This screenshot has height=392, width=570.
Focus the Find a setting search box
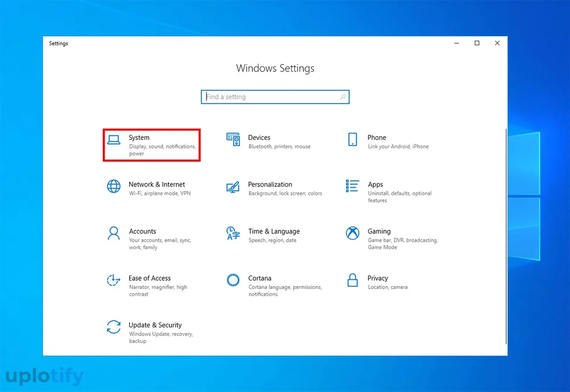275,97
